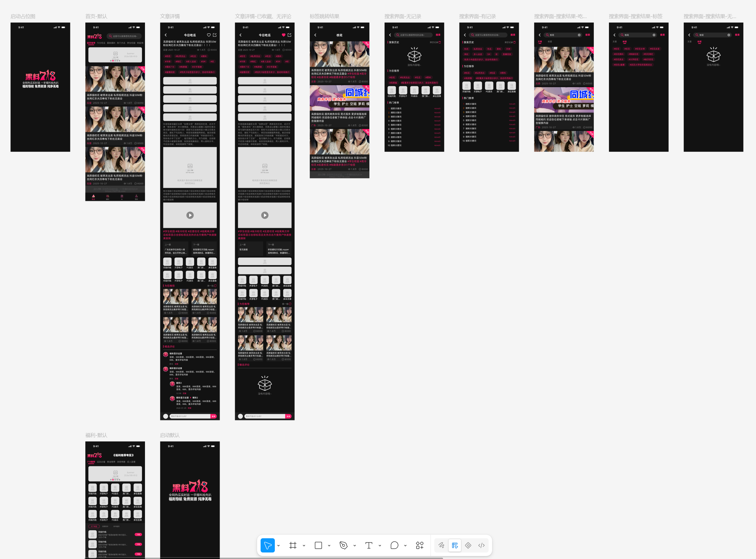
Task: Click the empty box icon in 搜索界面-搜索结果-无 frame
Action: point(713,54)
